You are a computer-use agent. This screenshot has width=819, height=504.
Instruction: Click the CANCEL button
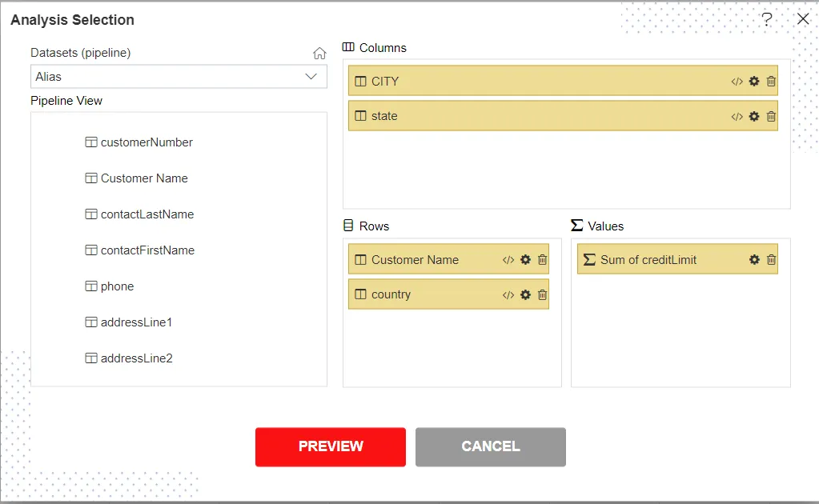[490, 446]
